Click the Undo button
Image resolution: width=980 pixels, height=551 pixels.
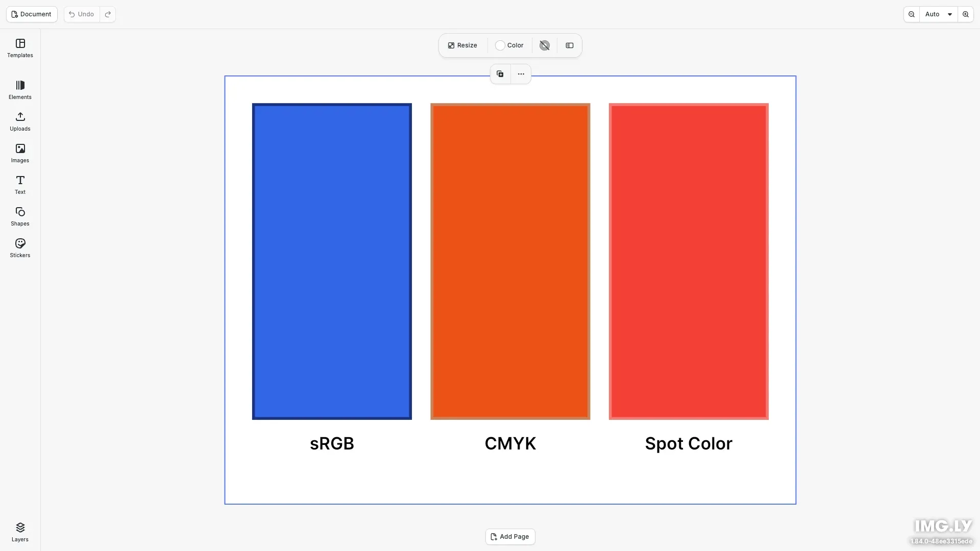[82, 14]
